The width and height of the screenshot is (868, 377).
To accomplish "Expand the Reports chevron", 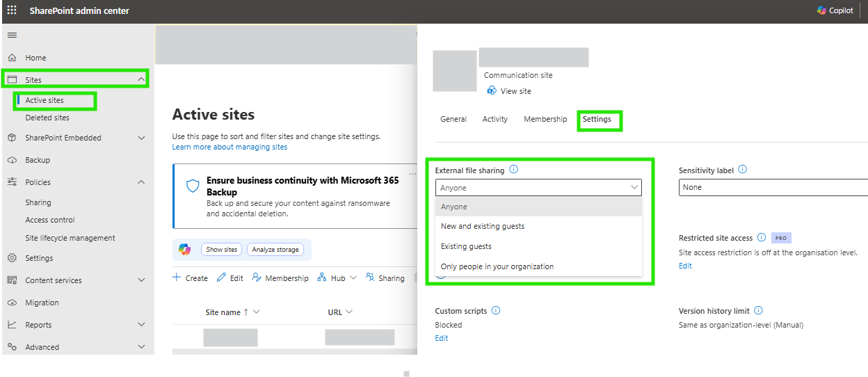I will (x=141, y=325).
